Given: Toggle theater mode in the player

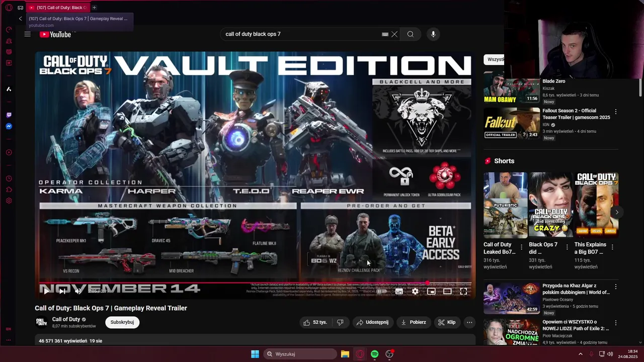Looking at the screenshot, I should coord(447,291).
